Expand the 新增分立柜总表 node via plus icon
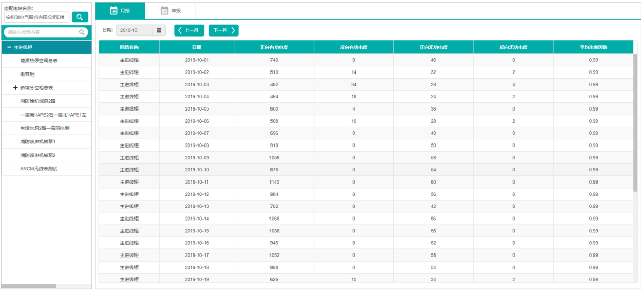This screenshot has height=291, width=644. [x=15, y=88]
